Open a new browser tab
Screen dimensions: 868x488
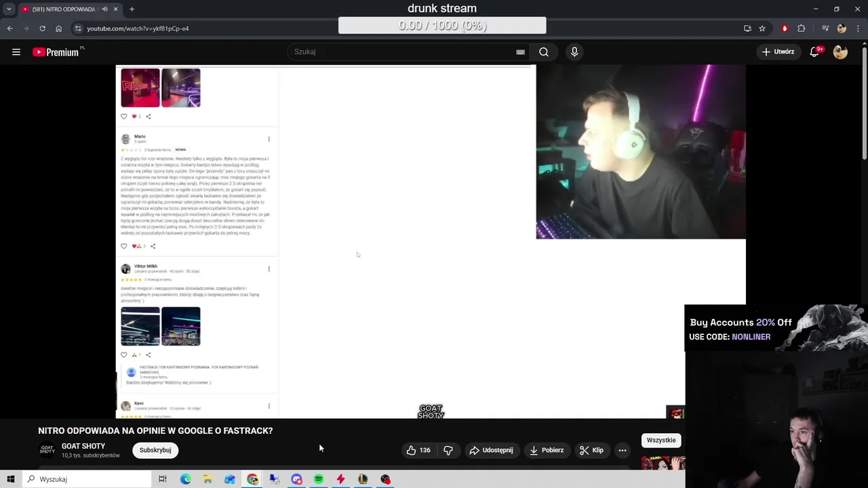tap(132, 9)
